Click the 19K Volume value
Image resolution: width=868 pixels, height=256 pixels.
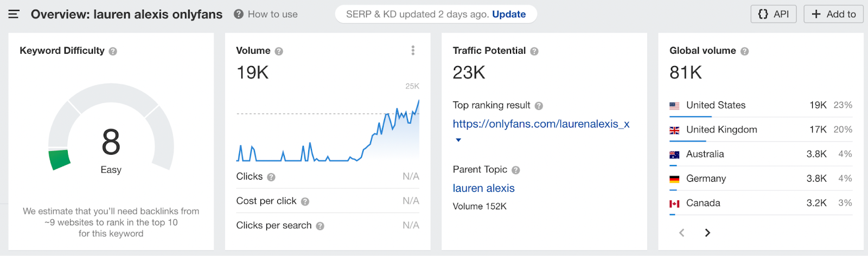252,73
